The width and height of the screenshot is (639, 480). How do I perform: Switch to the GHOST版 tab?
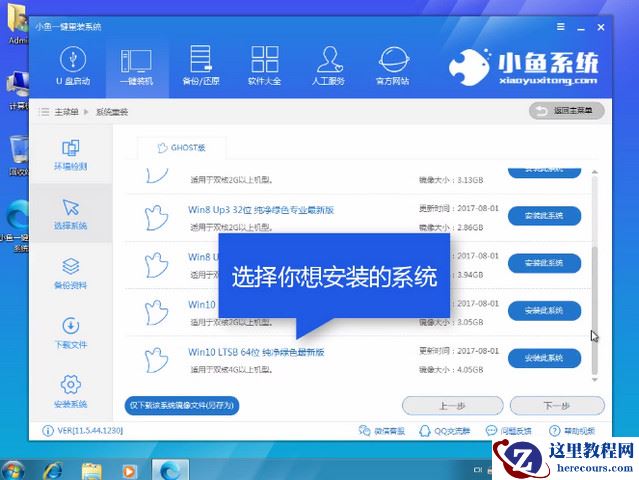pos(182,148)
